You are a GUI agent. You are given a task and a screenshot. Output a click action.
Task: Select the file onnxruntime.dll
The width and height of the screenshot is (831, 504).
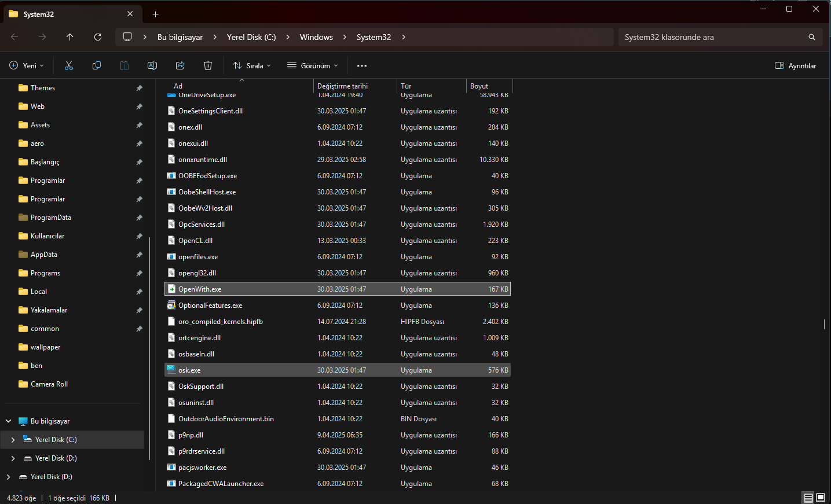338,159
